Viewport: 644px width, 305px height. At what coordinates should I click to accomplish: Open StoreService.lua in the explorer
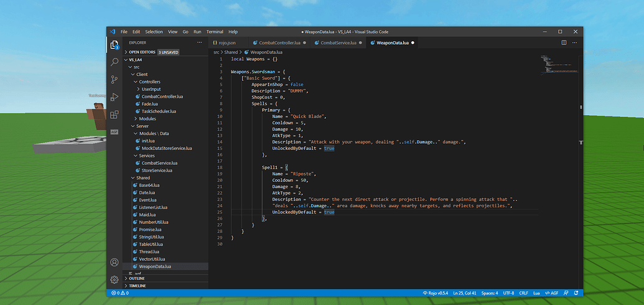pyautogui.click(x=166, y=171)
